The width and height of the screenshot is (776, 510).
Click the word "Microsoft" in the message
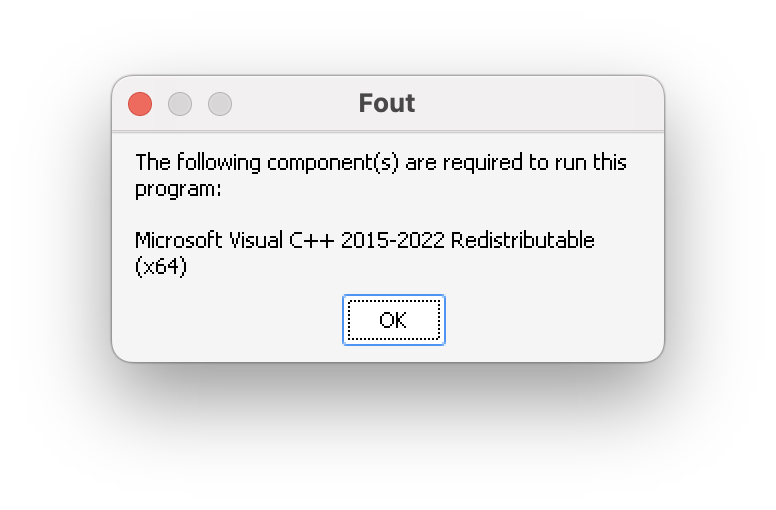[179, 240]
